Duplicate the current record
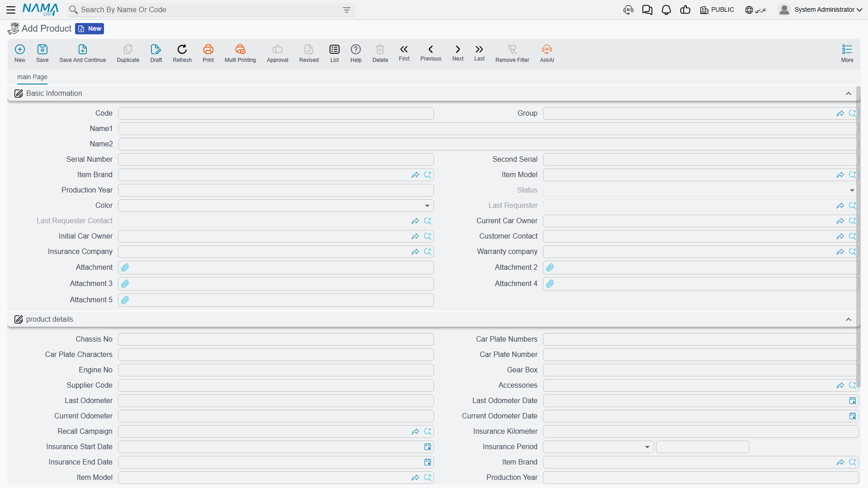 128,53
